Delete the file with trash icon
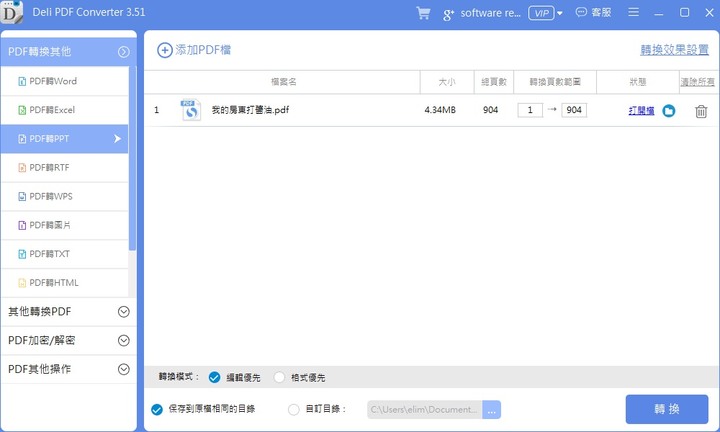Image resolution: width=720 pixels, height=432 pixels. tap(701, 111)
